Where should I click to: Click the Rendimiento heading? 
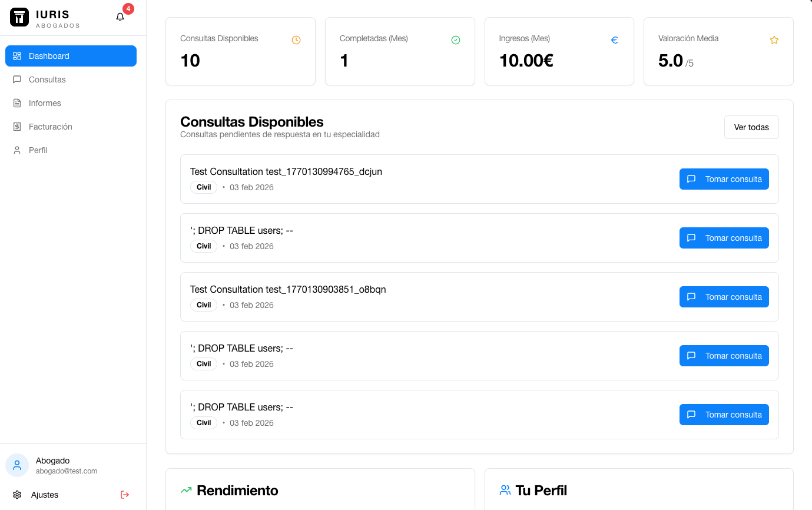[237, 491]
